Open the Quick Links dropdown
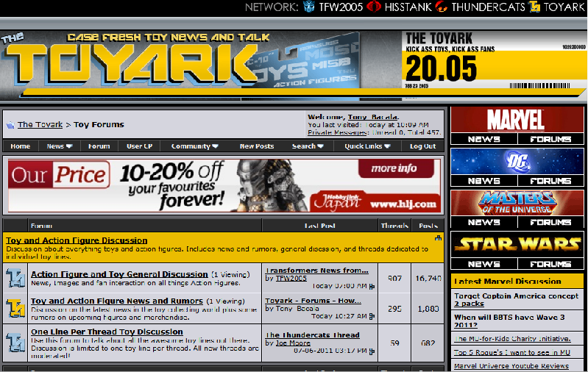The image size is (588, 372). click(367, 146)
